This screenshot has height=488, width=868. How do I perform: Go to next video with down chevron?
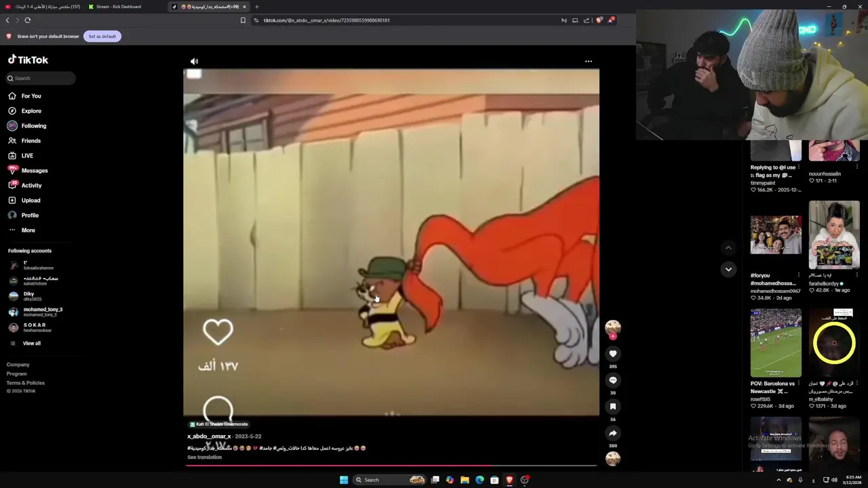[728, 269]
